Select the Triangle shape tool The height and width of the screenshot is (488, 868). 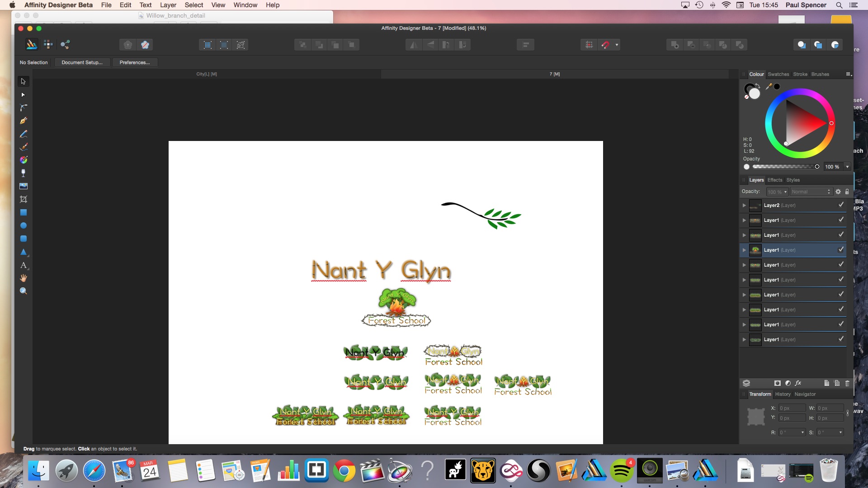[x=24, y=252]
